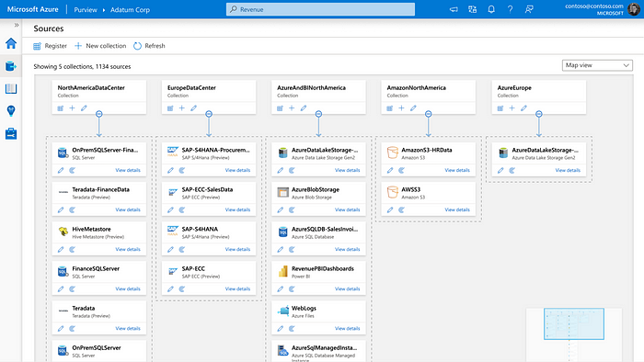The height and width of the screenshot is (362, 644).
Task: Create a New collection
Action: point(100,46)
